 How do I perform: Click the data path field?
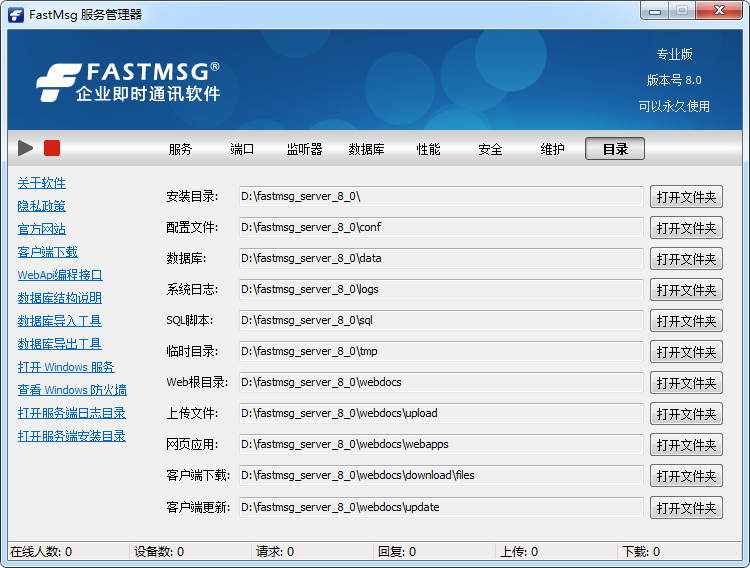tap(441, 258)
